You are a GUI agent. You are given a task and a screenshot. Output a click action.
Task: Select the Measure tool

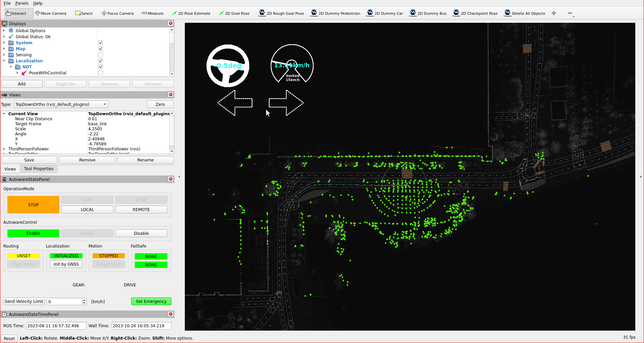coord(153,13)
